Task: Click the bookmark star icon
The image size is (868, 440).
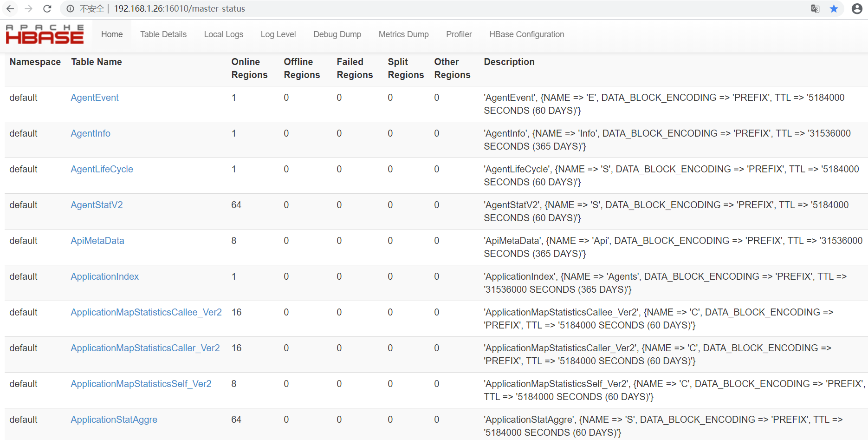Action: (834, 9)
